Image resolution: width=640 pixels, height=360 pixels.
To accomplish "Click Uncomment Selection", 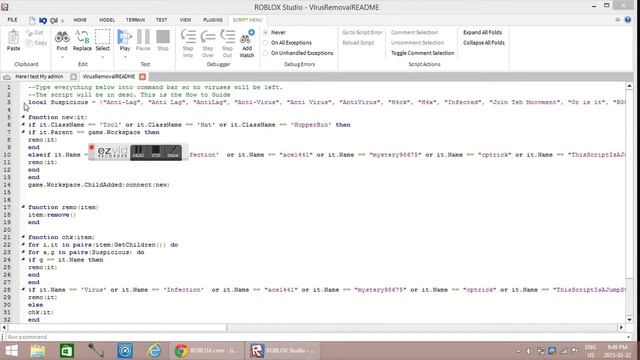I will click(417, 43).
